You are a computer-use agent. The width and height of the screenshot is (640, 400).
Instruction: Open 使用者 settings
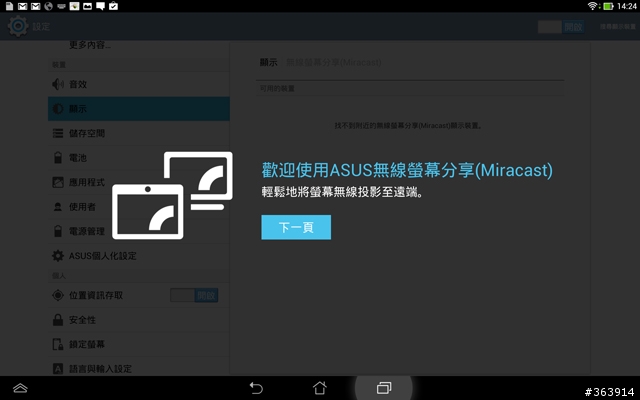(x=139, y=207)
